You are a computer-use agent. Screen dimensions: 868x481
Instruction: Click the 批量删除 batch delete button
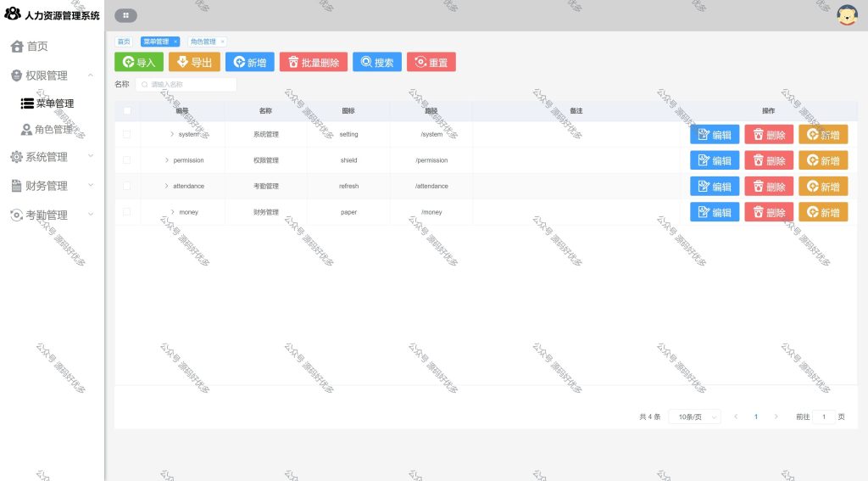tap(314, 62)
